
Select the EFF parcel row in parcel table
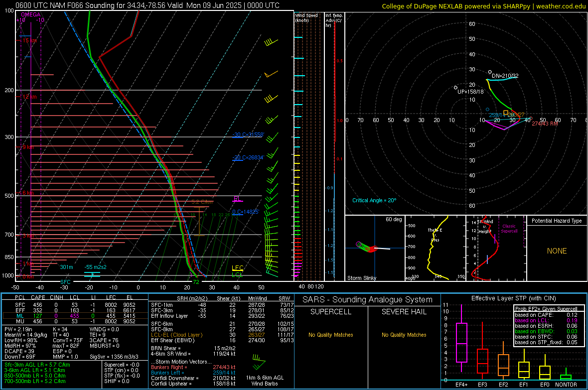click(x=75, y=310)
